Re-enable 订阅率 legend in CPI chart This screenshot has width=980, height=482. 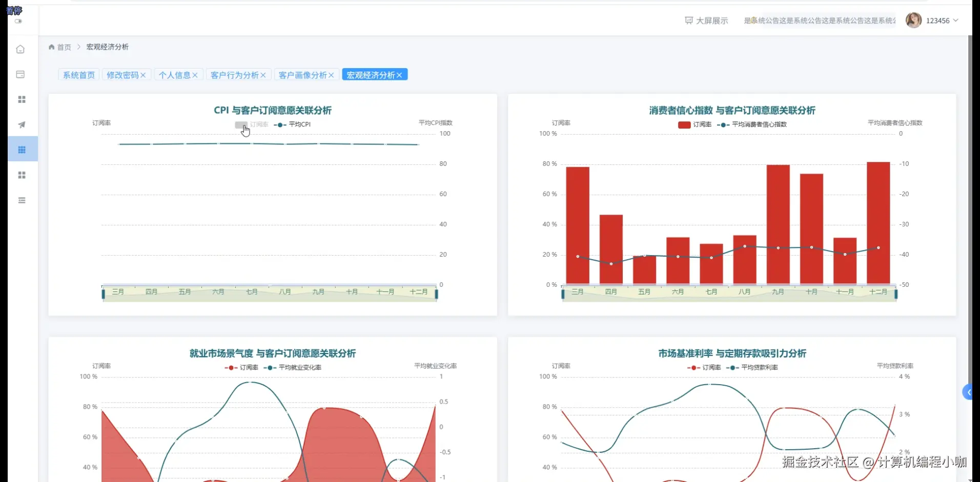[x=252, y=124]
